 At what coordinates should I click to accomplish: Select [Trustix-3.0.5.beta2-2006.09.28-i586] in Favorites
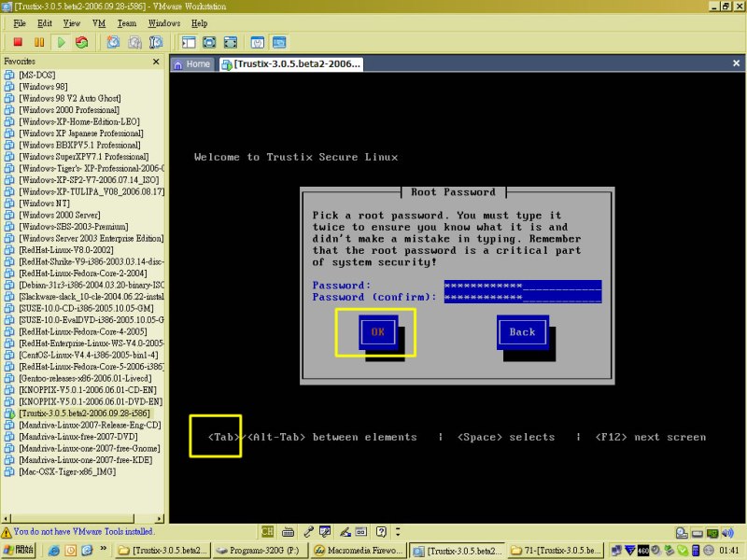point(84,413)
